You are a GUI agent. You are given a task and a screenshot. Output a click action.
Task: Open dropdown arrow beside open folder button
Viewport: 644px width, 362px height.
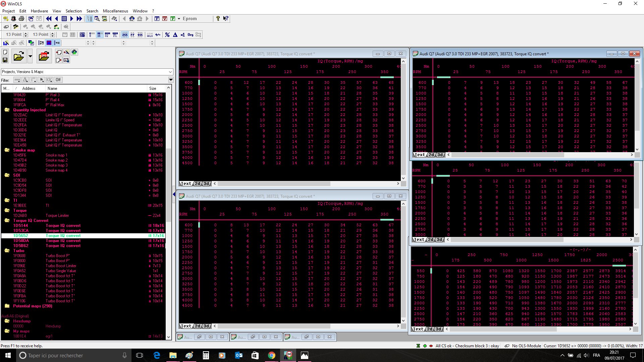click(30, 56)
